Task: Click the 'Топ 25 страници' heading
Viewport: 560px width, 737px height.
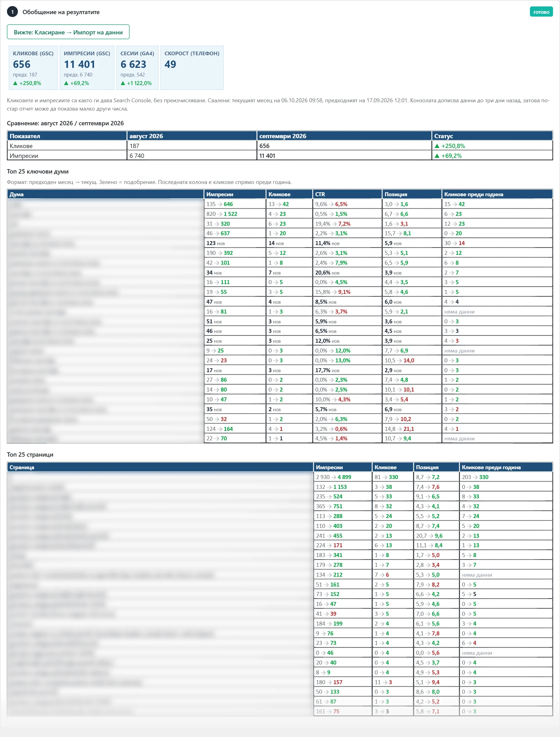Action: [x=30, y=455]
